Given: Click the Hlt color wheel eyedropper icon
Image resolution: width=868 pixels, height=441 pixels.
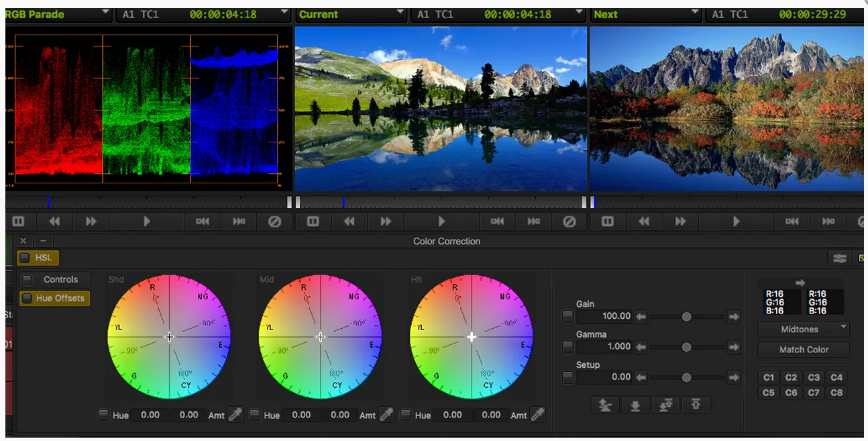Looking at the screenshot, I should pyautogui.click(x=538, y=415).
